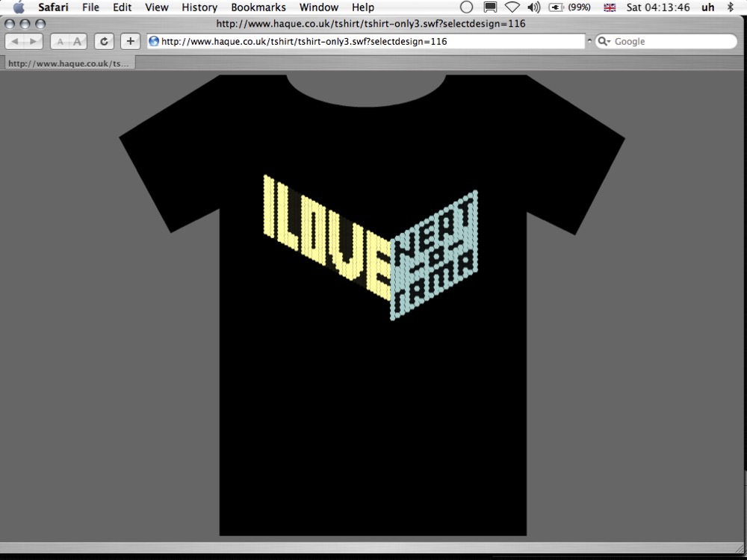Open the Google search magnifier dropdown
The height and width of the screenshot is (560, 747).
[604, 41]
